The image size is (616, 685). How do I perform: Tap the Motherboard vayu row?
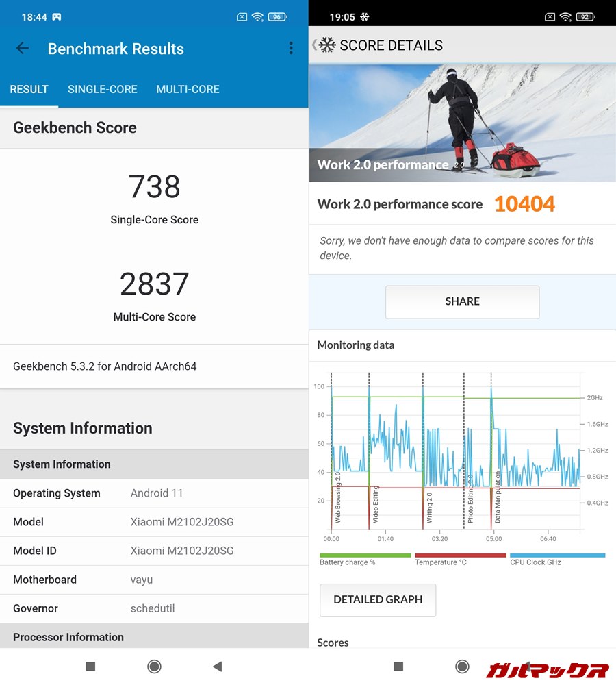pyautogui.click(x=154, y=580)
